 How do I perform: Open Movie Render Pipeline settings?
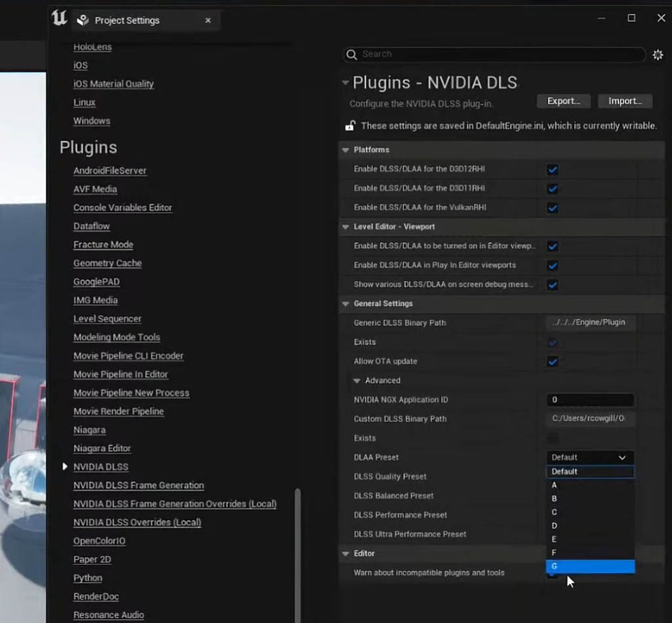(118, 411)
